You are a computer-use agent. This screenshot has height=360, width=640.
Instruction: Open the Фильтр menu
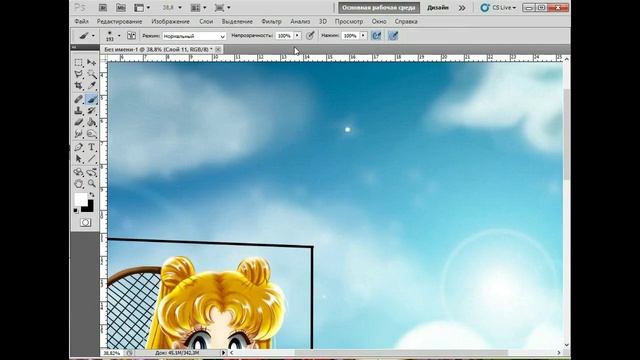(x=271, y=21)
